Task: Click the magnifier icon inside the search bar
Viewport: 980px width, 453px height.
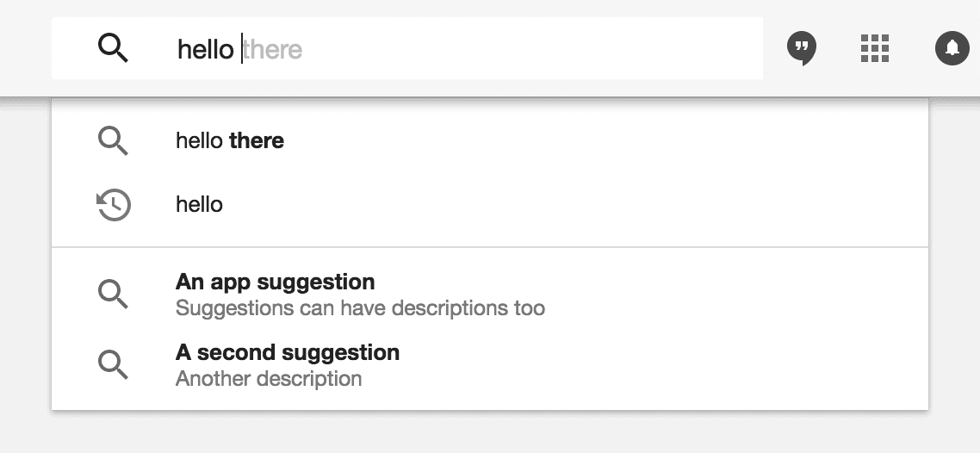Action: coord(113,48)
